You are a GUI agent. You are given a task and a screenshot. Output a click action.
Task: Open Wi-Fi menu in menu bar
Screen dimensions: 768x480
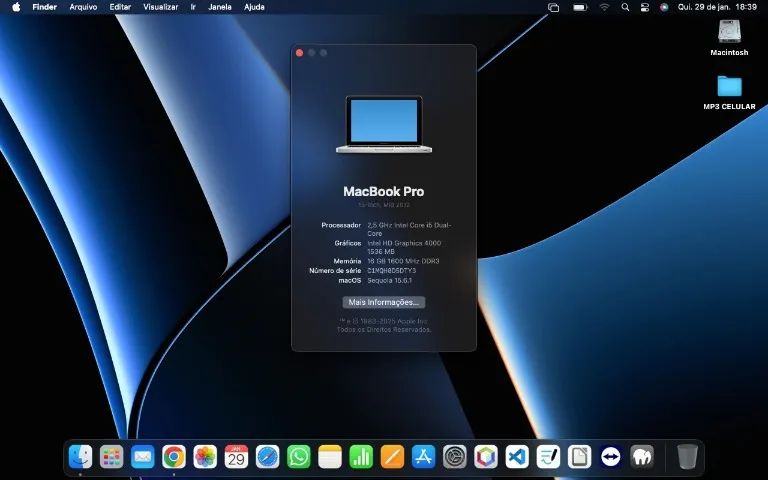[605, 7]
